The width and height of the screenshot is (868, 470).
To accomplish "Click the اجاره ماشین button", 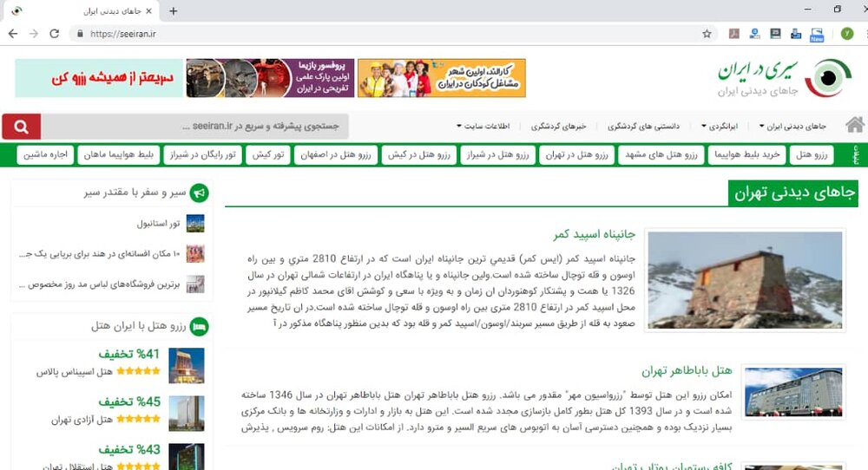I will click(x=45, y=155).
